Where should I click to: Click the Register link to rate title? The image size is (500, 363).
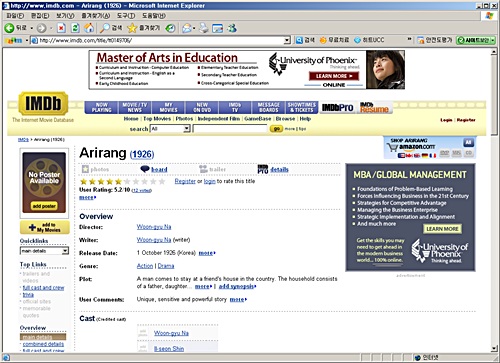coord(185,181)
